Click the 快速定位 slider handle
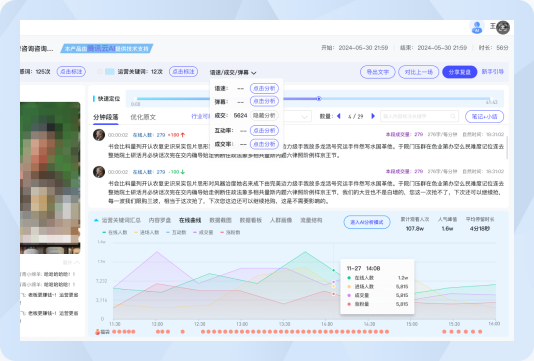The height and width of the screenshot is (361, 534). coord(319,98)
